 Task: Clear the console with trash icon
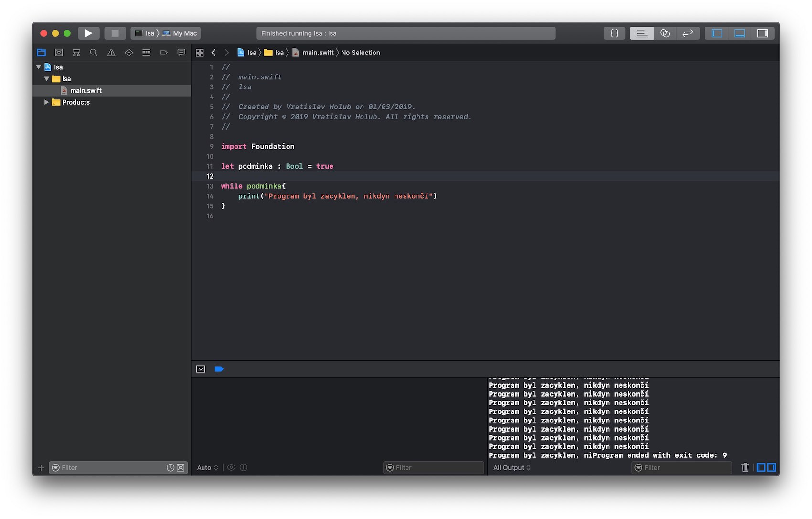point(745,467)
